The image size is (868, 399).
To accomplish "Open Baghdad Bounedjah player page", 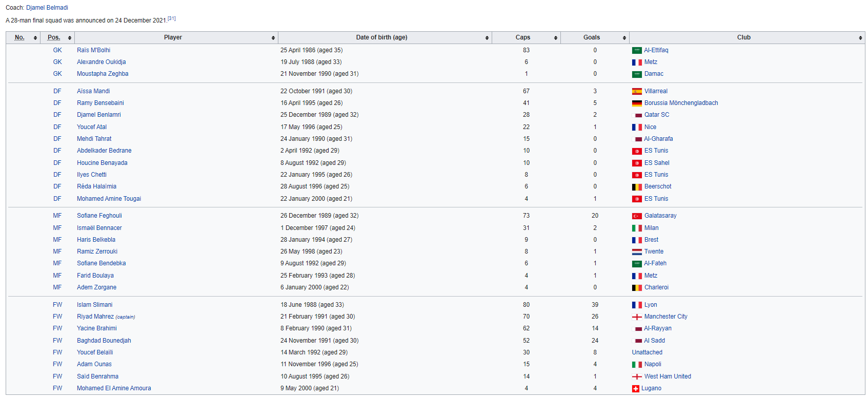I will point(104,341).
